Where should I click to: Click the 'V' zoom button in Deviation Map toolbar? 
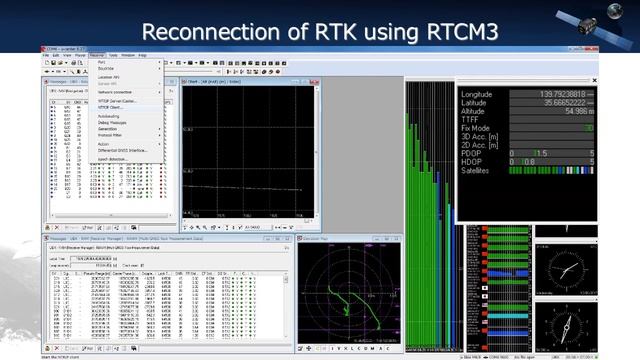[339, 348]
